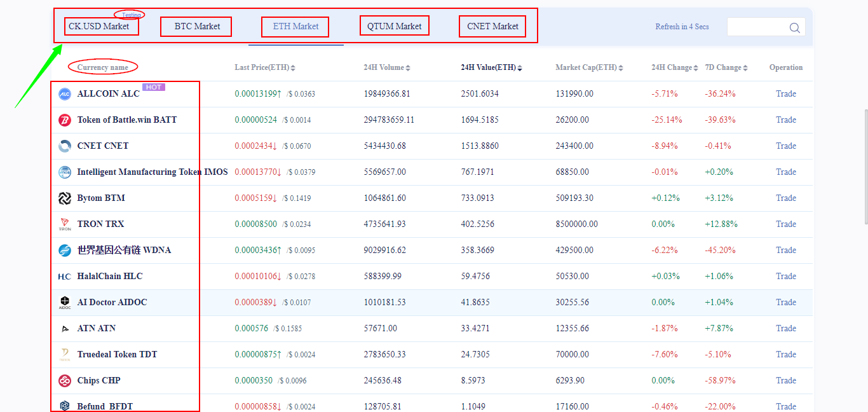Open the CNET Market tab
The image size is (868, 412).
pos(493,26)
